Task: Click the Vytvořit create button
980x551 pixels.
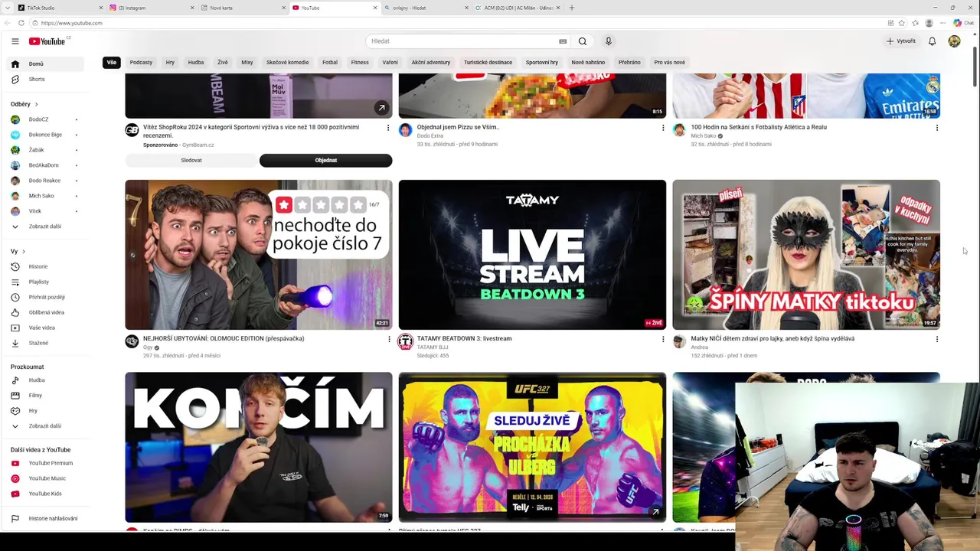Action: point(901,41)
